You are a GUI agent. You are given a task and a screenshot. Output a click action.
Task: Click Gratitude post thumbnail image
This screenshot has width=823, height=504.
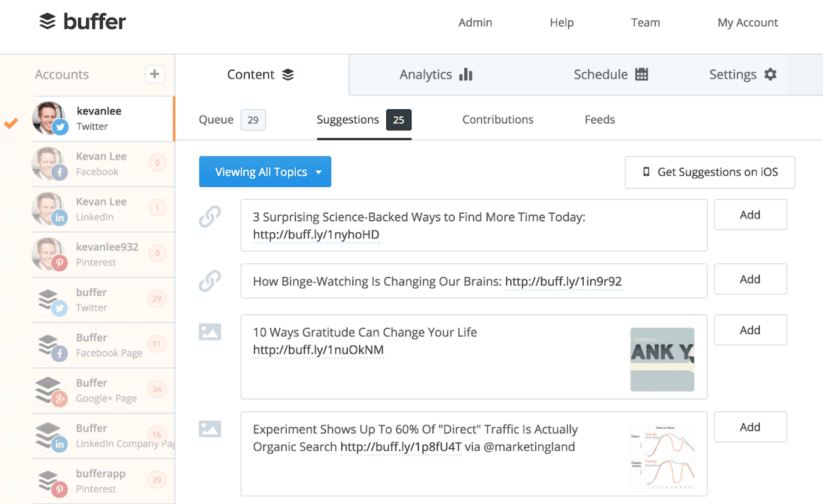click(x=662, y=359)
